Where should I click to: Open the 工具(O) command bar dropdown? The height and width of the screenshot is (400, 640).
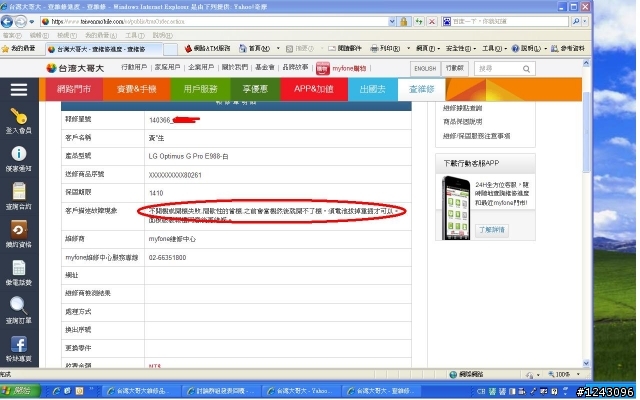(494, 48)
